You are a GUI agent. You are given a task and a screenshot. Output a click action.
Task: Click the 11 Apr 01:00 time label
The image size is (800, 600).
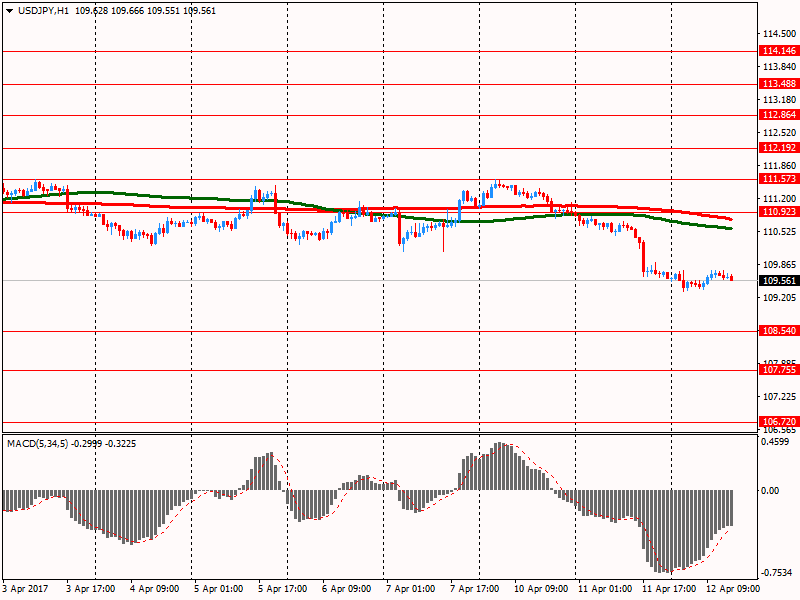click(x=605, y=589)
